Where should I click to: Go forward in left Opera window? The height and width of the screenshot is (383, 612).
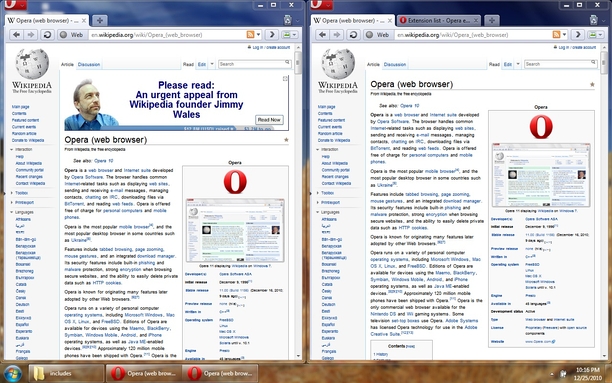point(30,35)
